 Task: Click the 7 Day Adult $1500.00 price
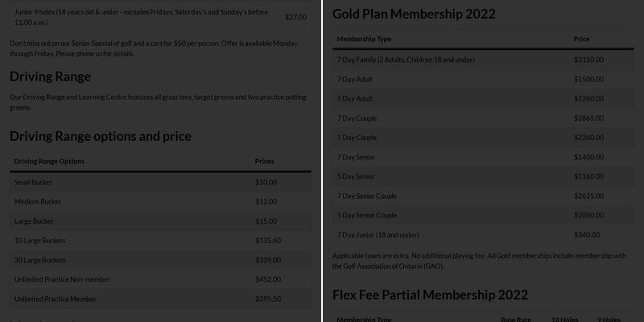point(588,80)
